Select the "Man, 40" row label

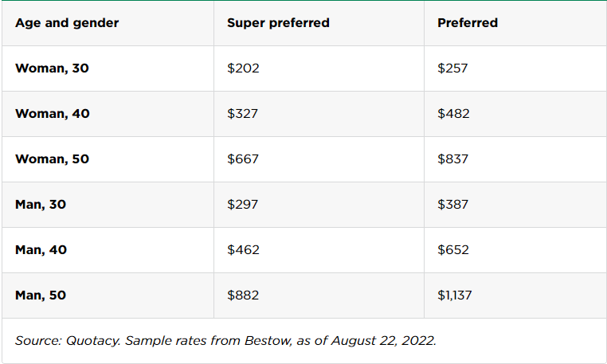pyautogui.click(x=41, y=250)
